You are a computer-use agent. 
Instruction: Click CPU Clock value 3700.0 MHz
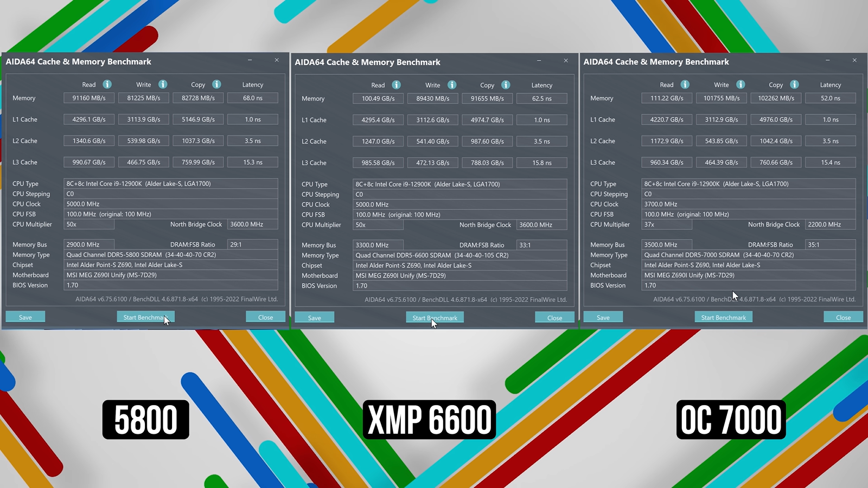[x=749, y=204]
